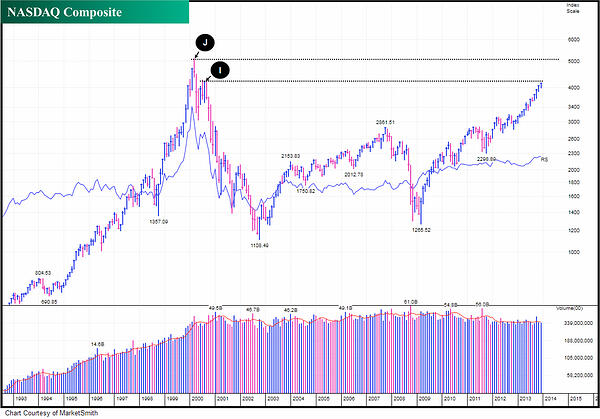Click the 2011 year label on time axis
The width and height of the screenshot is (600, 419).
click(475, 399)
